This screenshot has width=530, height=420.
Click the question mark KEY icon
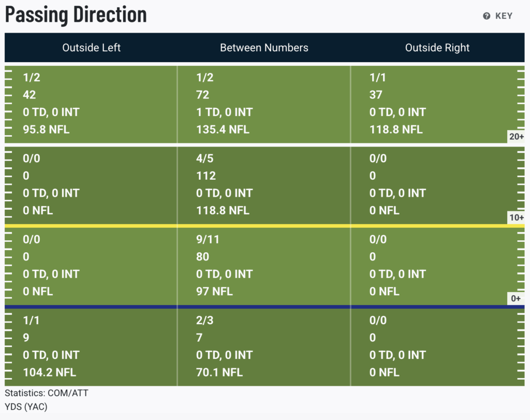point(487,16)
